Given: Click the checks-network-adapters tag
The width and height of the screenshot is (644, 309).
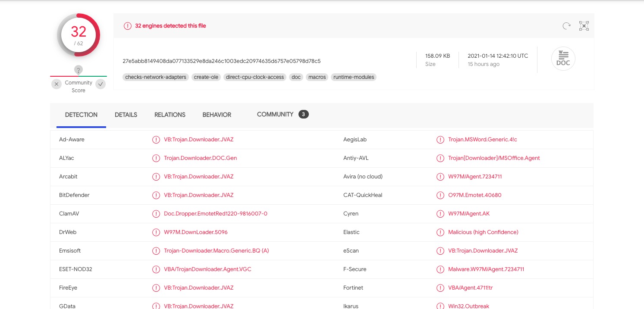Looking at the screenshot, I should tap(156, 77).
